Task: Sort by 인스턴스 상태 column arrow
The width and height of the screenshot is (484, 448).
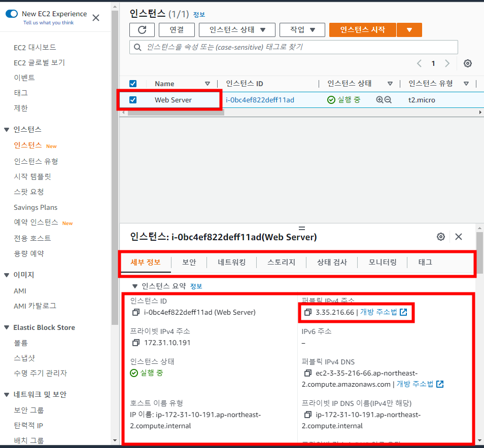Action: tap(390, 84)
